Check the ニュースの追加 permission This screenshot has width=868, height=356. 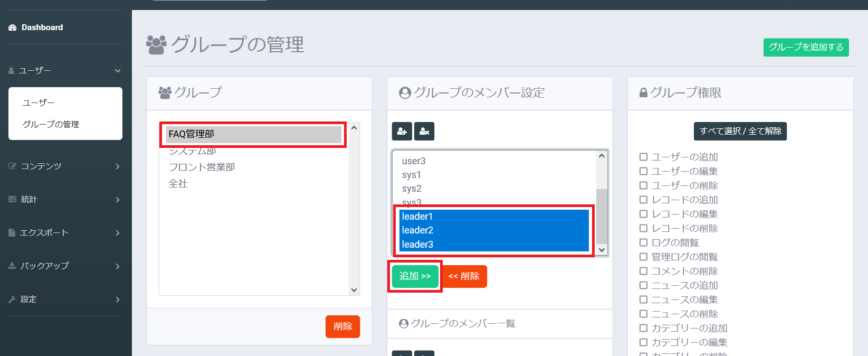(x=643, y=285)
